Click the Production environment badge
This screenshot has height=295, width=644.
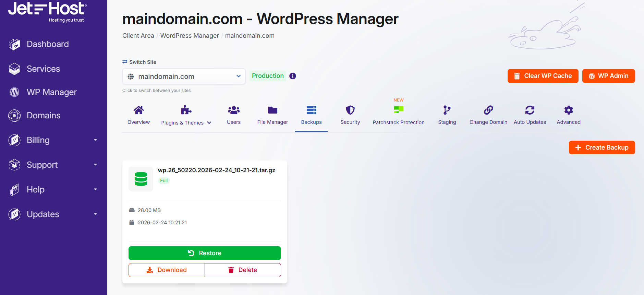click(268, 76)
